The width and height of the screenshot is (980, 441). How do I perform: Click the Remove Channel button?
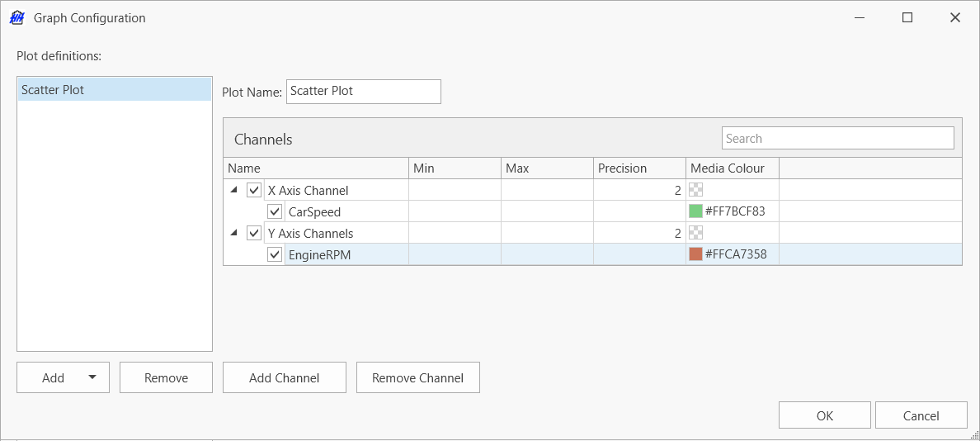(x=417, y=377)
